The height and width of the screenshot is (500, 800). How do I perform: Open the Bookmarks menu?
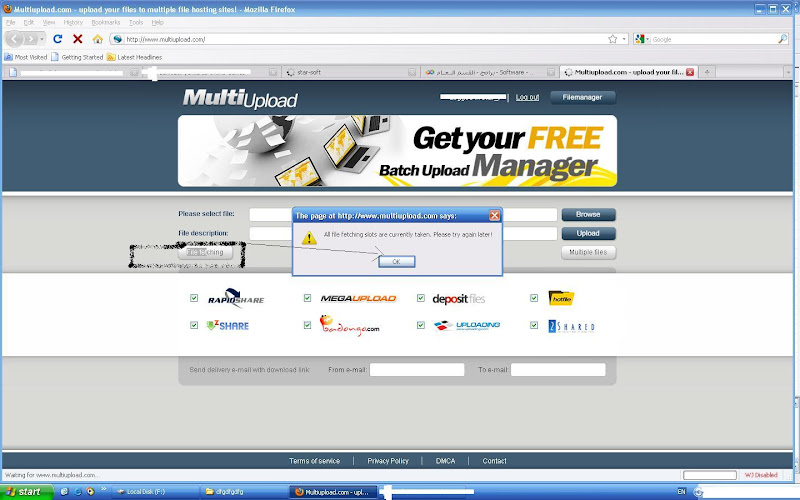(106, 22)
